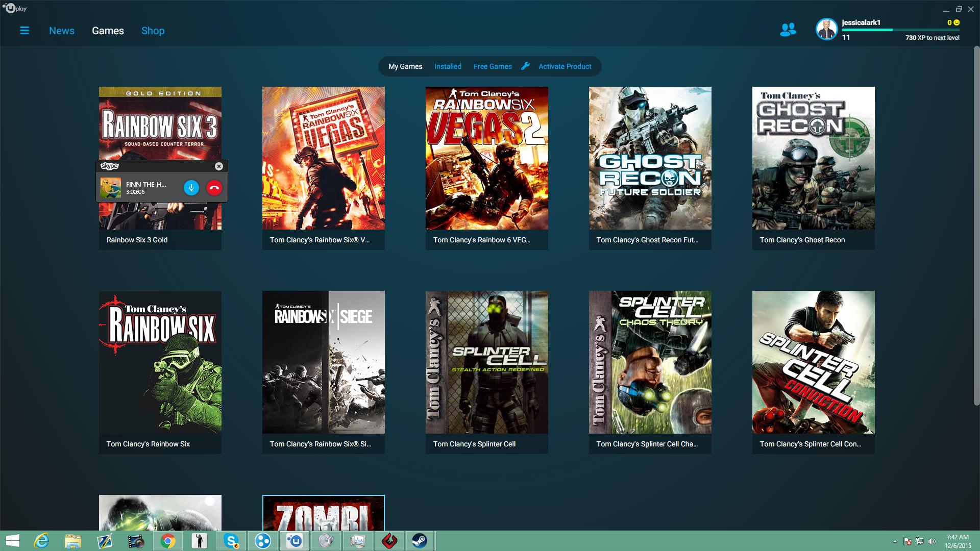Open the speaker app on the taskbar
Screen dimensions: 980x551
(326, 541)
